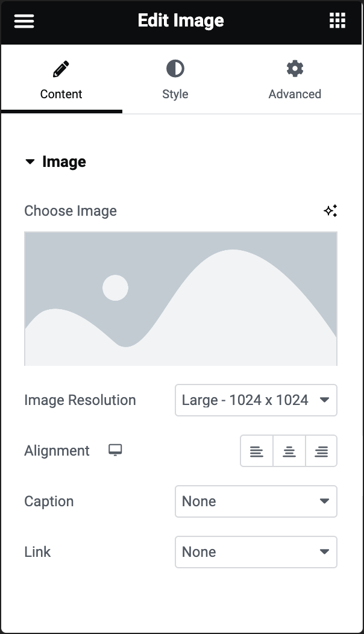Open the widgets grid panel
364x634 pixels.
[x=337, y=21]
